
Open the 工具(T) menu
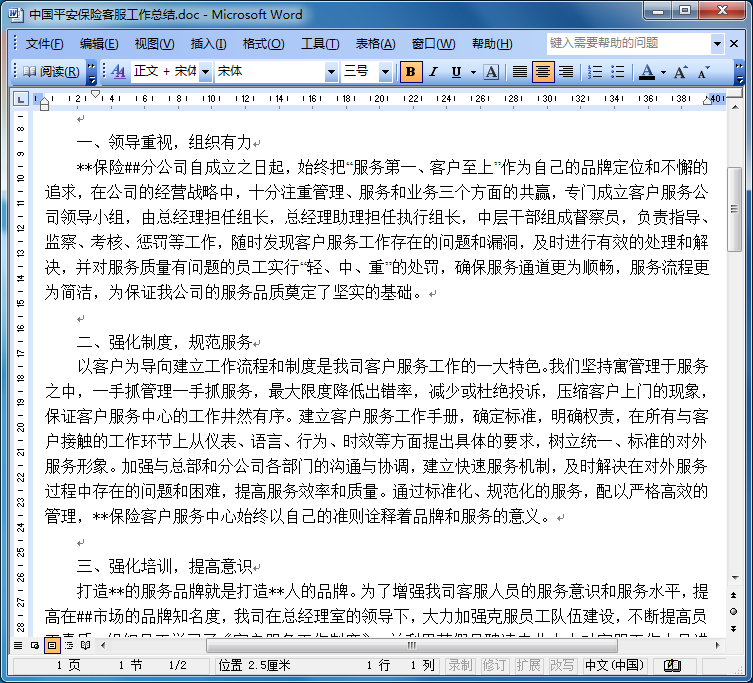(x=320, y=44)
